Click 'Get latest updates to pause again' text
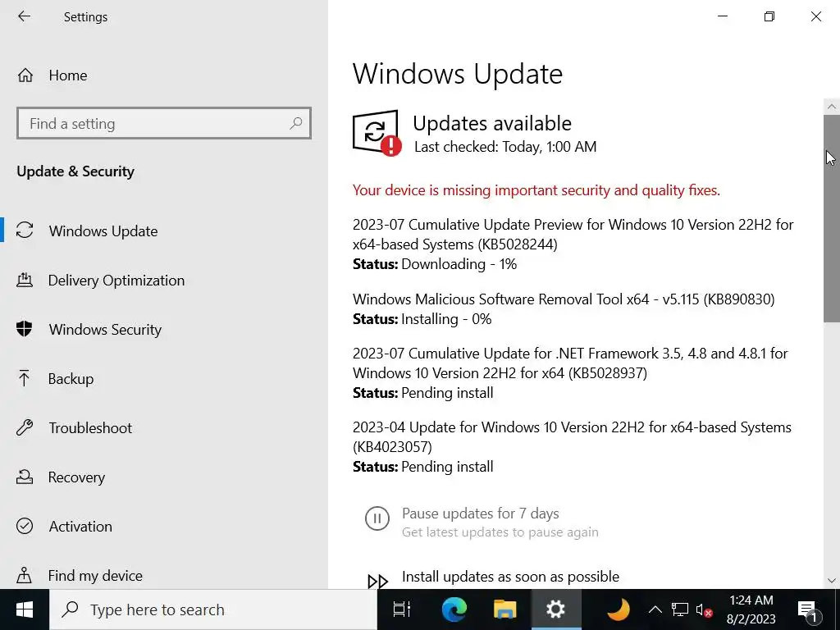 click(500, 532)
